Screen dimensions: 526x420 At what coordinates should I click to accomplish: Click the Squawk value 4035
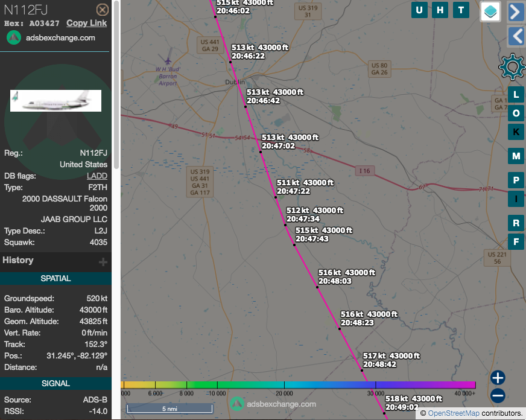click(x=99, y=242)
